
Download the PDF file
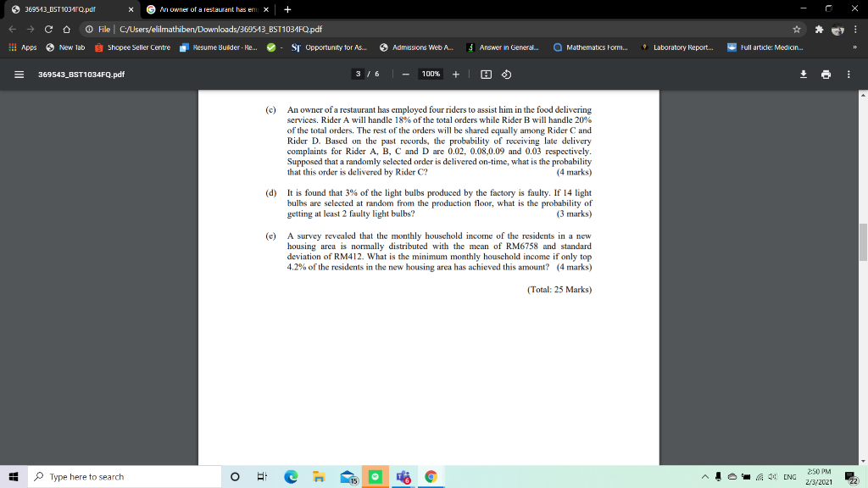[x=804, y=74]
